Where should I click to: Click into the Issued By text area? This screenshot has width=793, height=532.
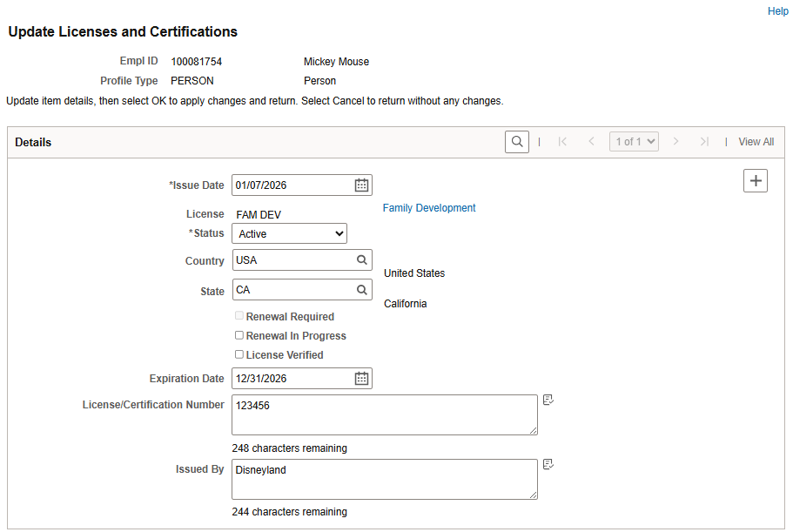tap(384, 479)
